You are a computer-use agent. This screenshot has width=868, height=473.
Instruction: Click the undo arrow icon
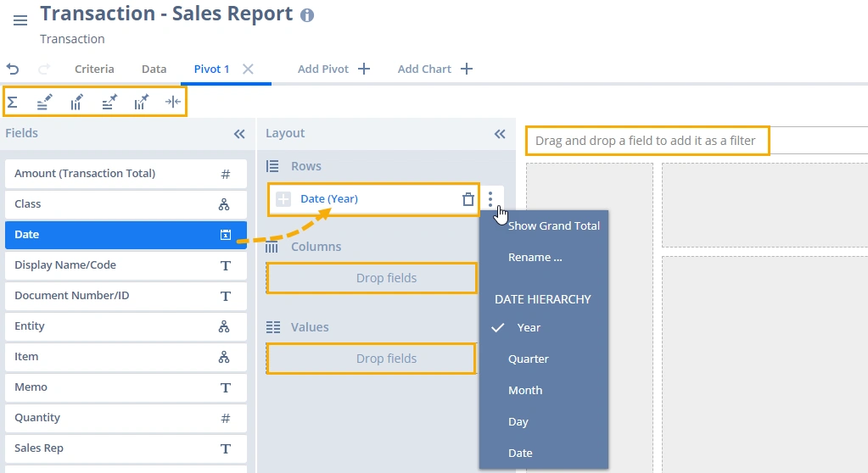tap(13, 70)
